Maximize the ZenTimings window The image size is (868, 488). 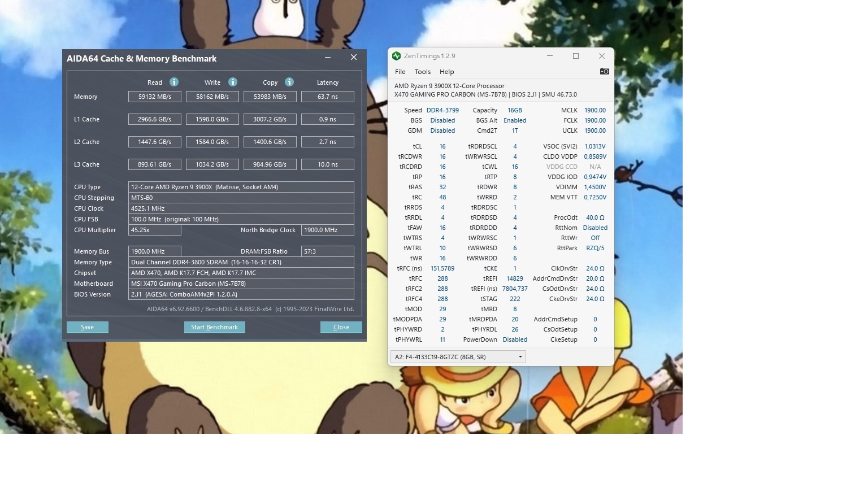coord(576,56)
